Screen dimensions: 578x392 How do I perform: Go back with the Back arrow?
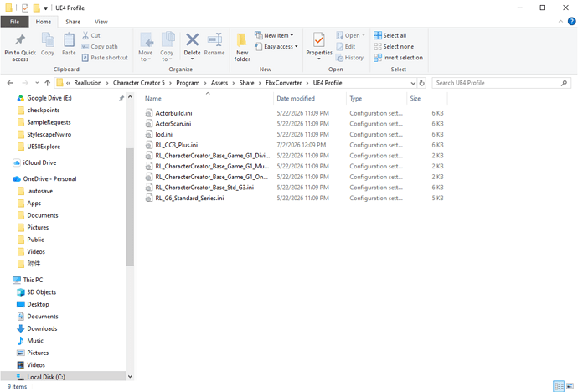coord(10,83)
